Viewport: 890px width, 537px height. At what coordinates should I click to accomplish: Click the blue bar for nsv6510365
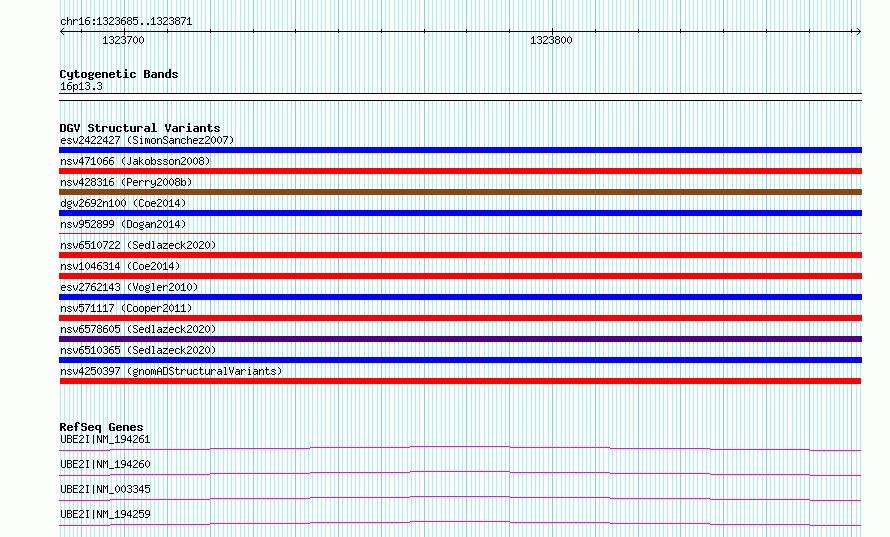point(460,360)
